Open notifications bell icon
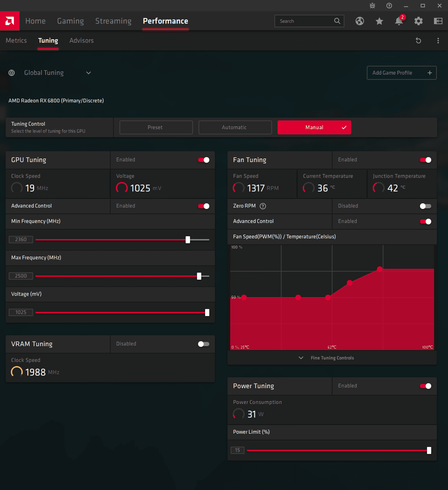Viewport: 448px width, 490px height. coord(399,21)
